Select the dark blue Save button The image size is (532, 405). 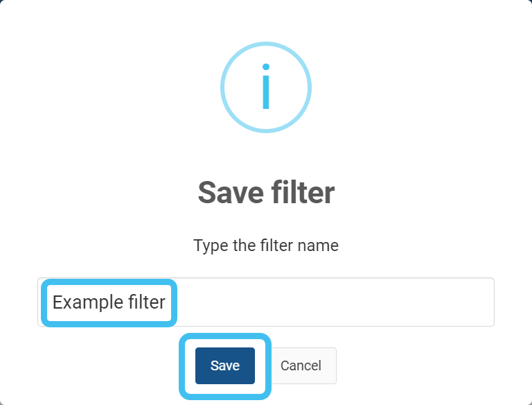224,365
